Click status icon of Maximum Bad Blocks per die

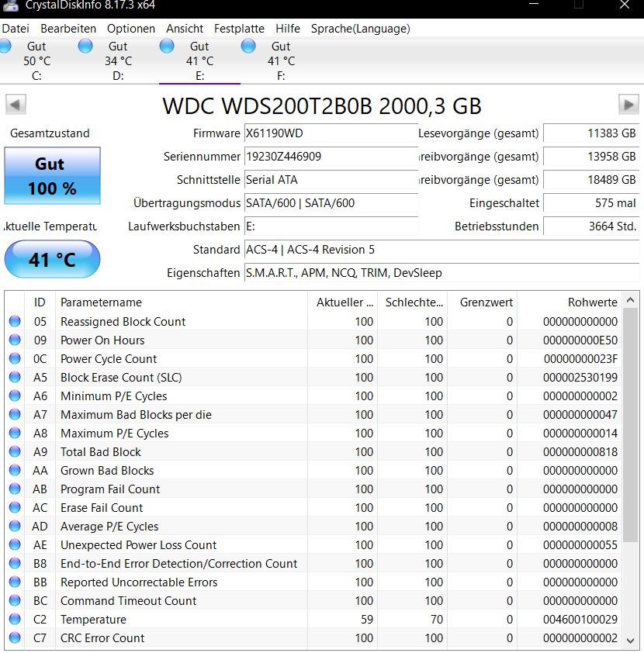point(15,414)
